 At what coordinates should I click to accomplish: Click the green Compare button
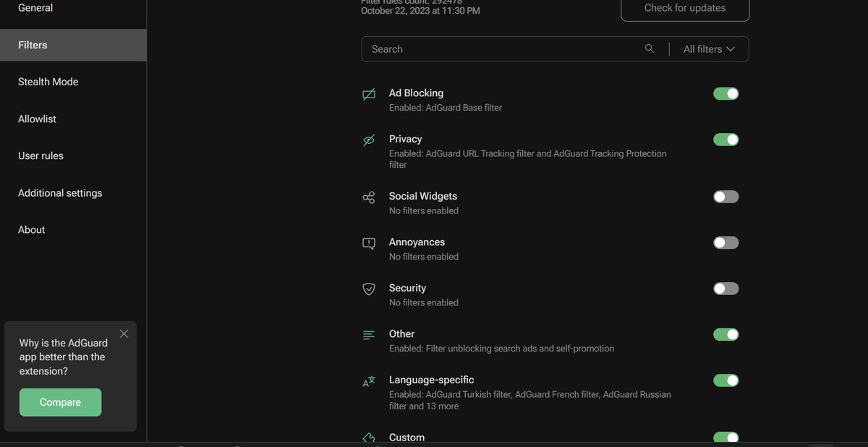[x=60, y=402]
